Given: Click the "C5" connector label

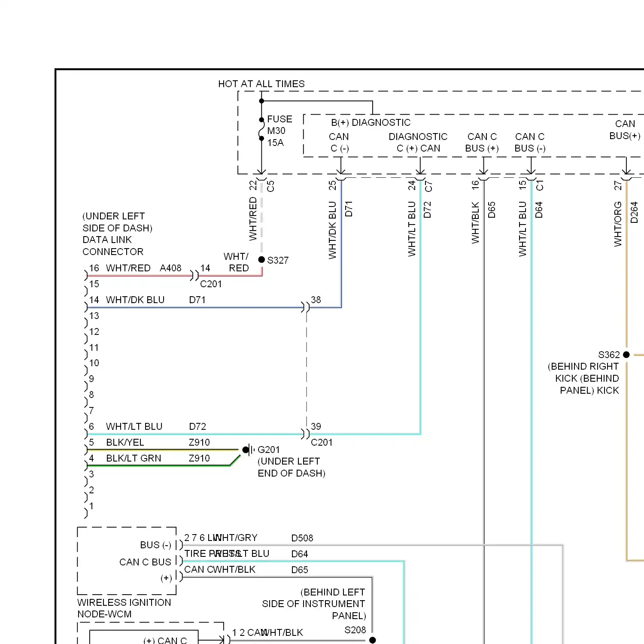Looking at the screenshot, I should coord(270,186).
